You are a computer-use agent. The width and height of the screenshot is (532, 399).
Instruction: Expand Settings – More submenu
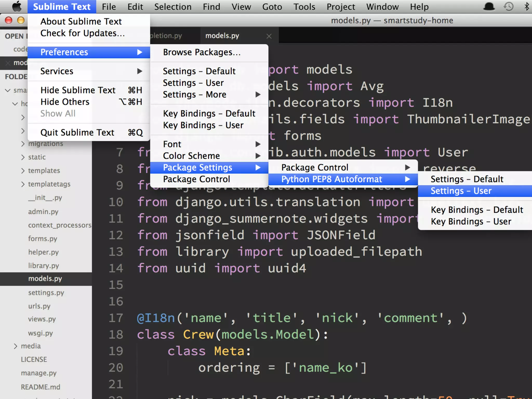pyautogui.click(x=209, y=95)
